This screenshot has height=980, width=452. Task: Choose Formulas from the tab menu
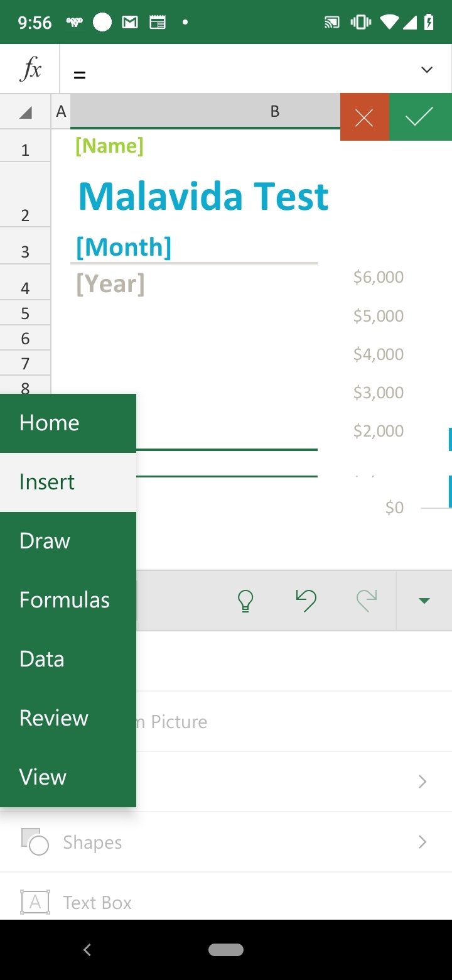(68, 600)
